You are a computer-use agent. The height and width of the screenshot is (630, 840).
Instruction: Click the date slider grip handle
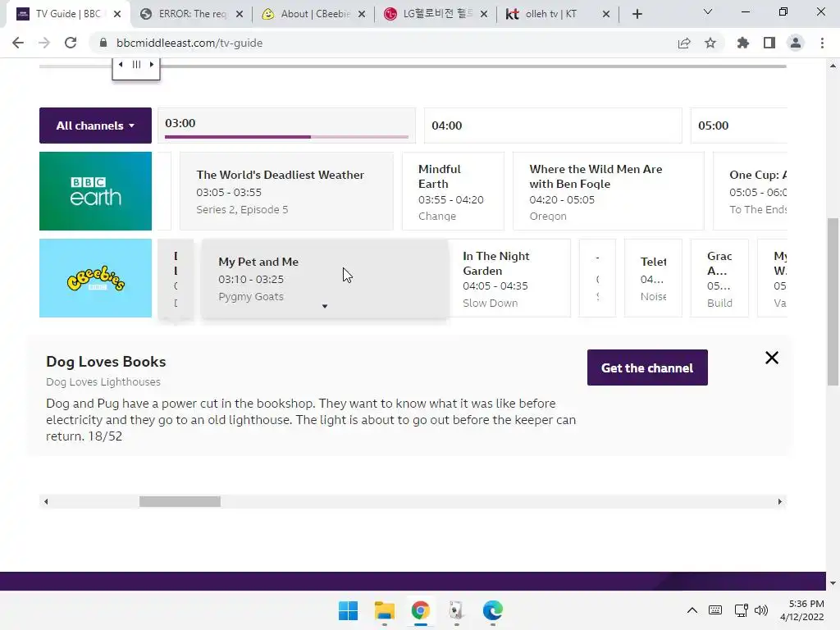tap(137, 64)
